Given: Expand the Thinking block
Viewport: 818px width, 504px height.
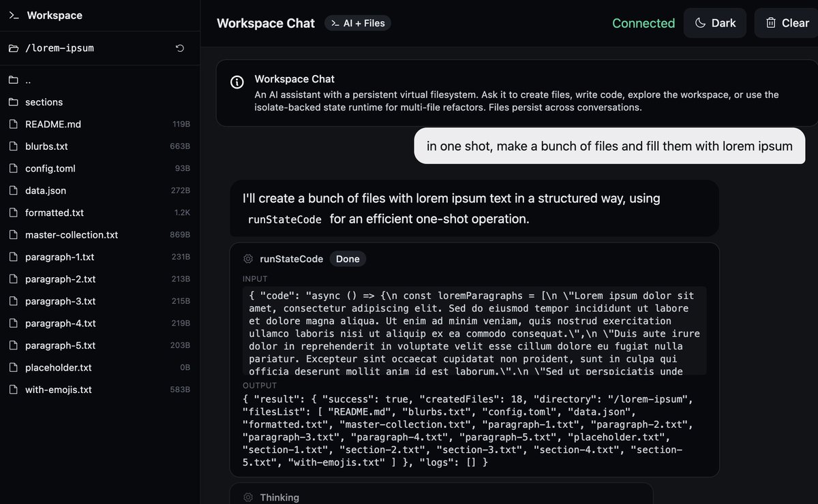Looking at the screenshot, I should coord(441,497).
